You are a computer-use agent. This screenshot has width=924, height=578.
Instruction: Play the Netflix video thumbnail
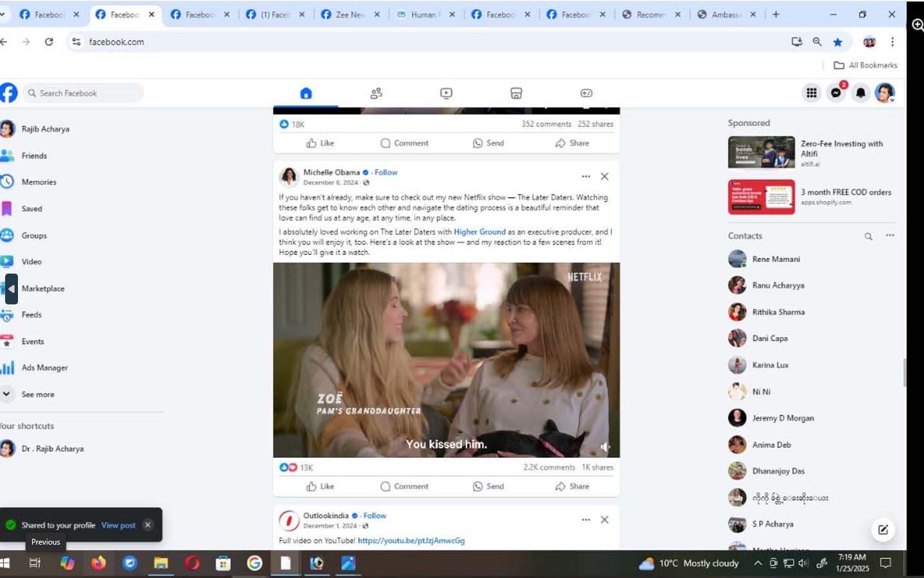[447, 360]
